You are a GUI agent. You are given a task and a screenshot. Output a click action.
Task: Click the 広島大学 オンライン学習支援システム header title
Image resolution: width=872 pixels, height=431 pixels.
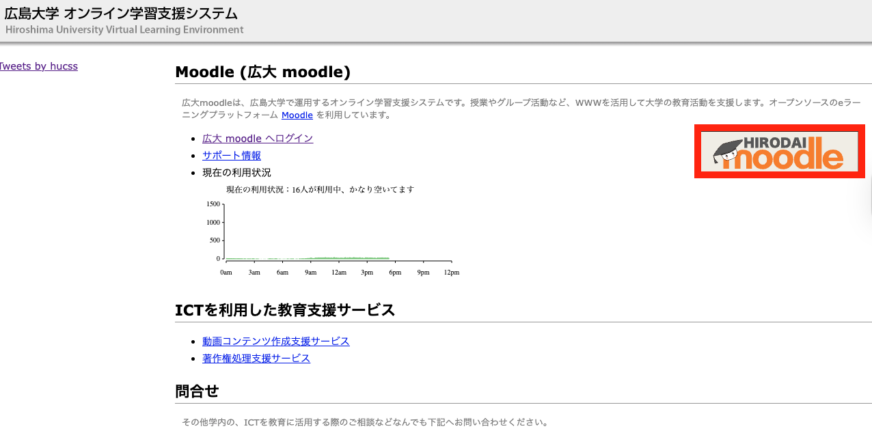pos(121,13)
